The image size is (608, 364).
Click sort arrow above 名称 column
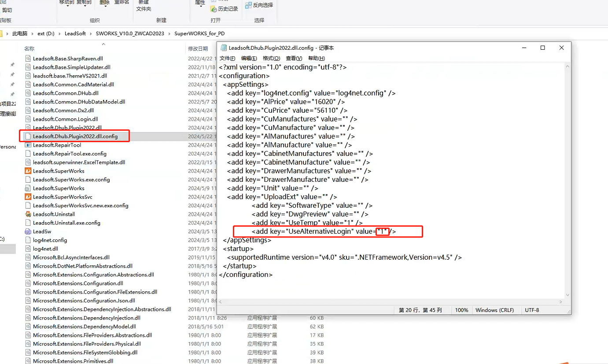[x=103, y=44]
